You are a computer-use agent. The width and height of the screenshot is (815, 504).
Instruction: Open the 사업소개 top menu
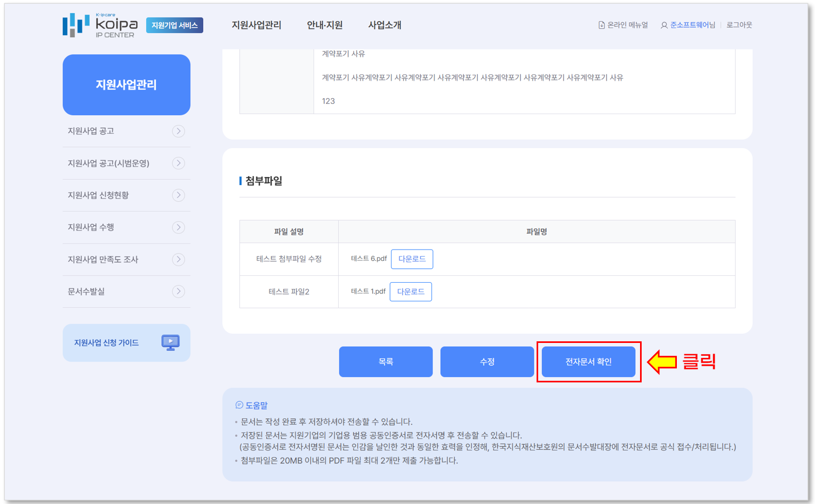[x=385, y=25]
